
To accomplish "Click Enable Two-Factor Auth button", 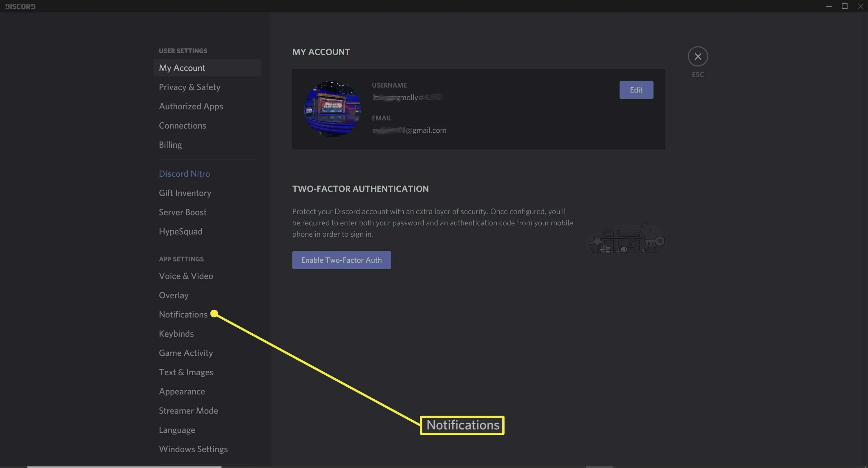I will pos(341,259).
